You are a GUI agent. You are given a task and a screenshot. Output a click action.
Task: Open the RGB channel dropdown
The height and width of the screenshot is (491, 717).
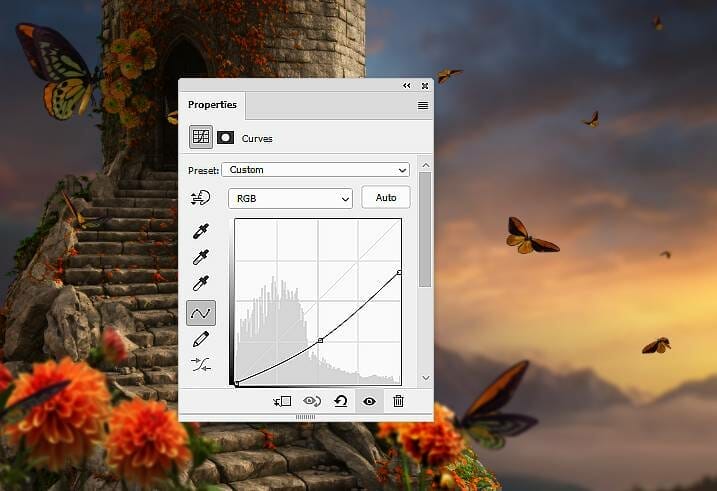tap(290, 198)
